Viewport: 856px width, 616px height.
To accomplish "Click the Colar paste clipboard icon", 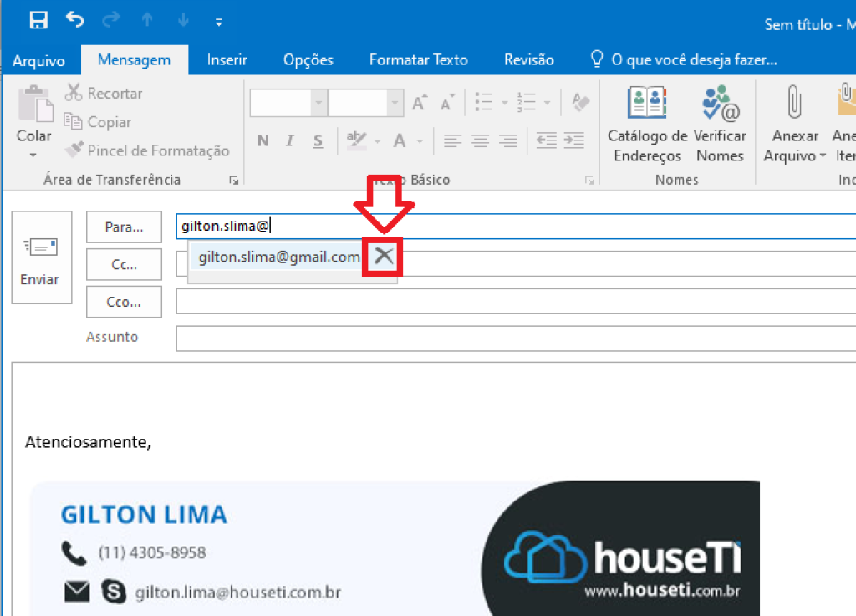I will point(35,104).
